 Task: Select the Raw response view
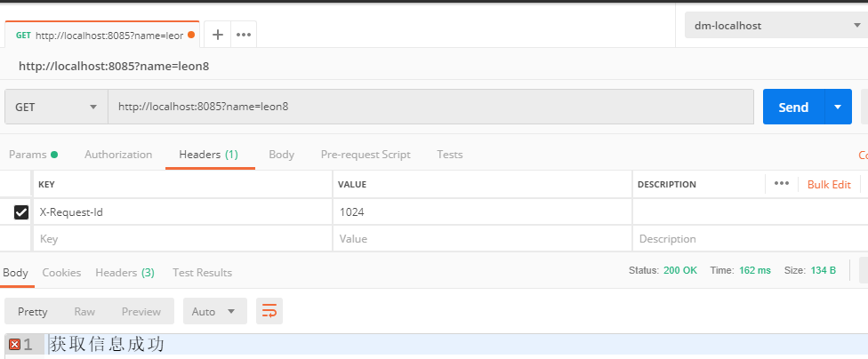(84, 311)
